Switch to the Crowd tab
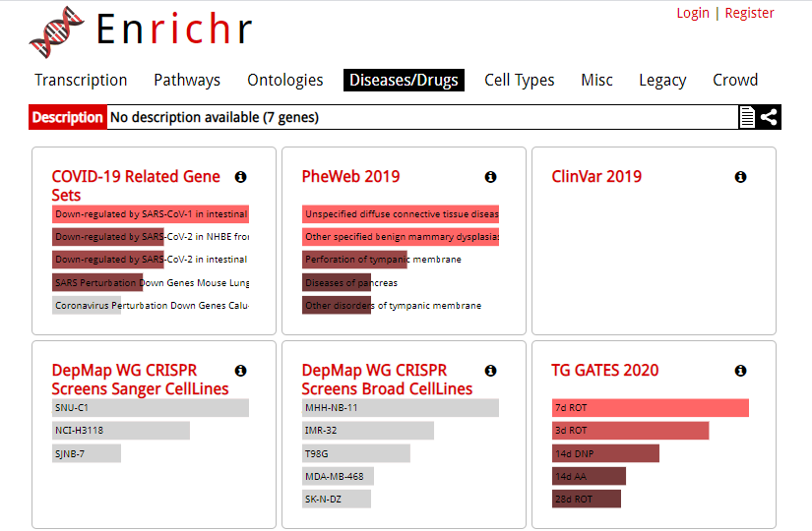This screenshot has height=531, width=812. click(x=735, y=81)
